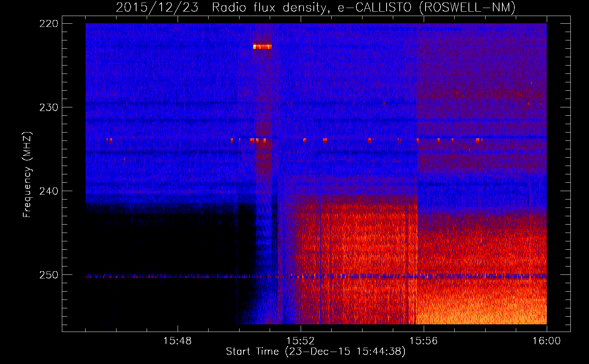Image resolution: width=589 pixels, height=364 pixels.
Task: Click the 15:56 time tick label
Action: [x=423, y=341]
